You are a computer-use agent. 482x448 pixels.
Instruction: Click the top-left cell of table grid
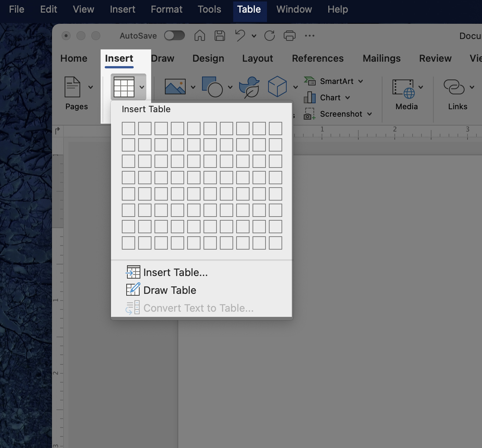coord(128,129)
